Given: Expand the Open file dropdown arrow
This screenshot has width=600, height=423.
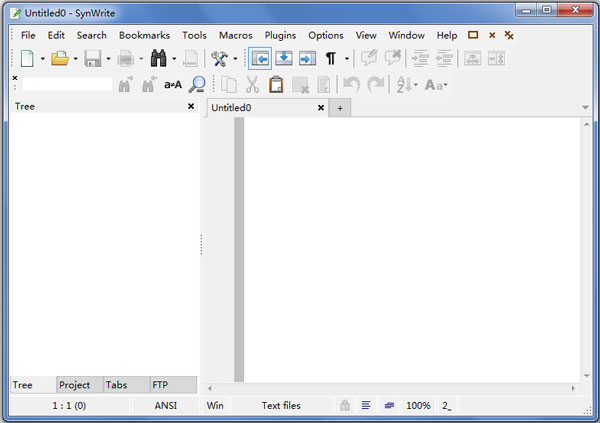Looking at the screenshot, I should (x=75, y=59).
